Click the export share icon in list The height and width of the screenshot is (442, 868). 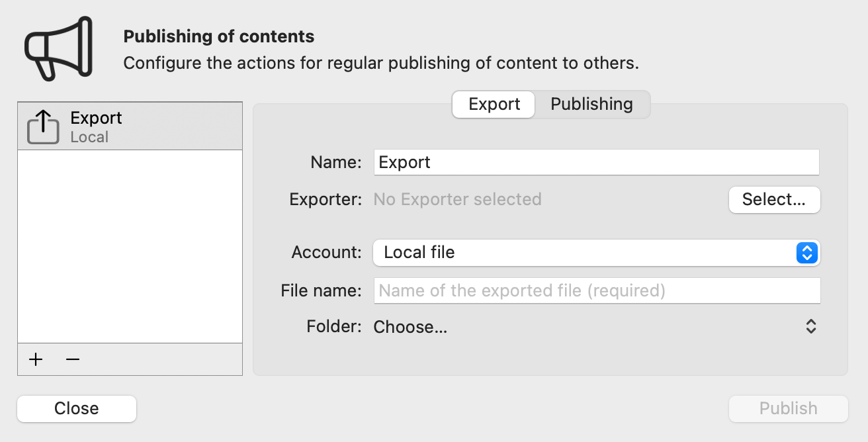(x=43, y=126)
